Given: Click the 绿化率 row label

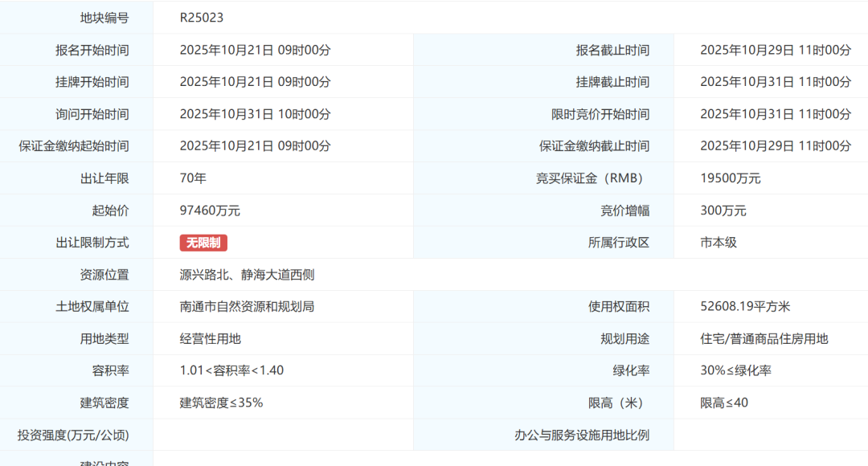Looking at the screenshot, I should [631, 371].
